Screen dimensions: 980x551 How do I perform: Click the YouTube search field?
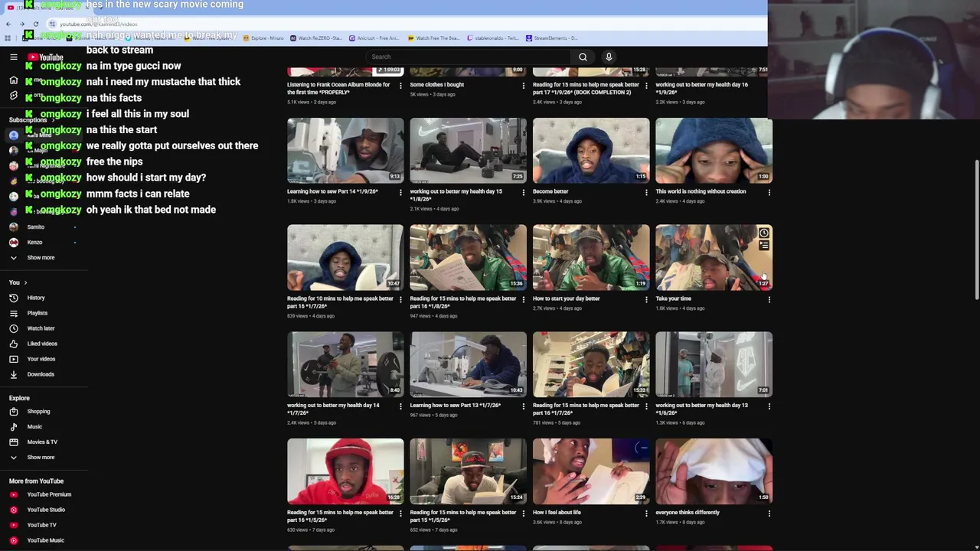click(469, 57)
